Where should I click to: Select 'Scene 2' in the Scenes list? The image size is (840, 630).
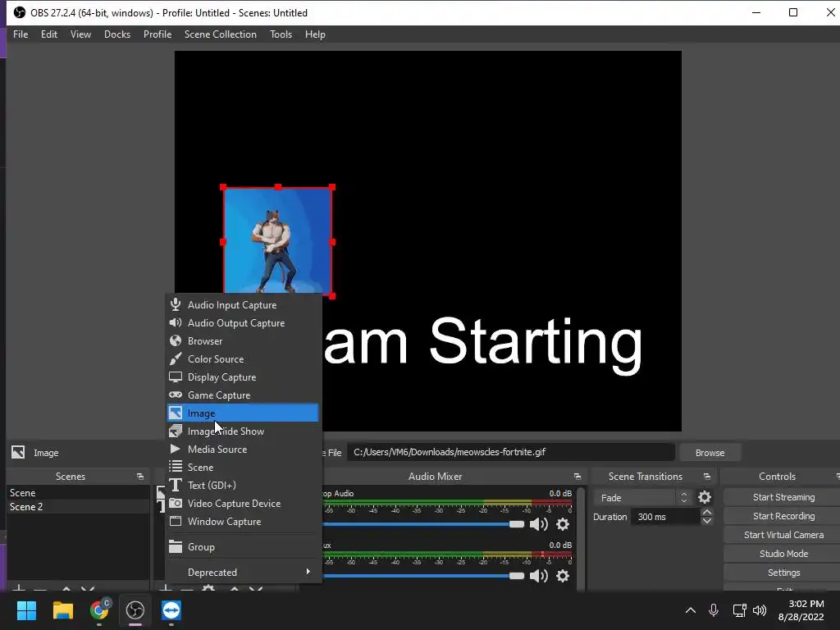(x=78, y=507)
